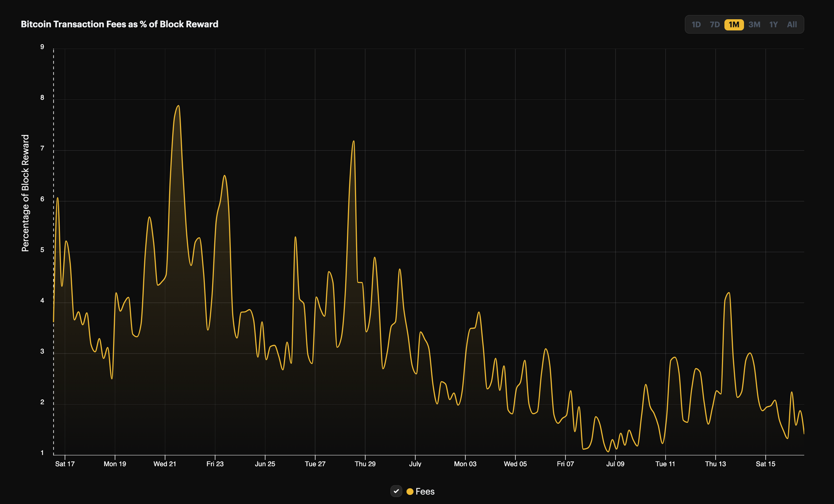The width and height of the screenshot is (834, 504).
Task: Switch to the 1Y time range
Action: point(774,25)
